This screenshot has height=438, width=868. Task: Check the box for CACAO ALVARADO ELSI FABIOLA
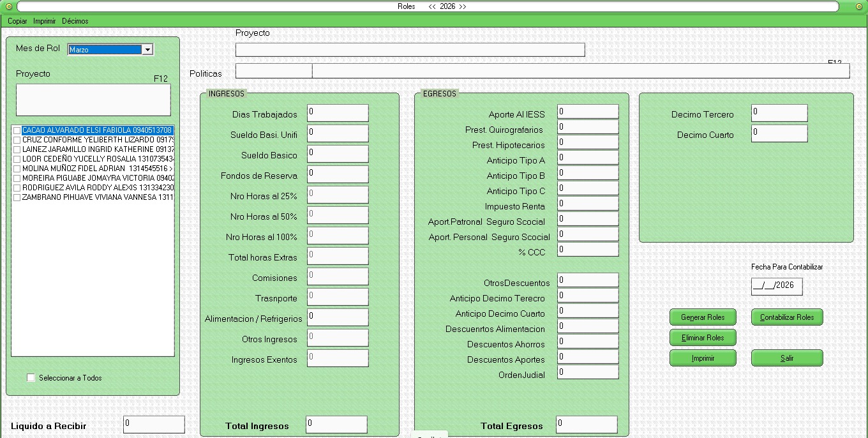(17, 130)
